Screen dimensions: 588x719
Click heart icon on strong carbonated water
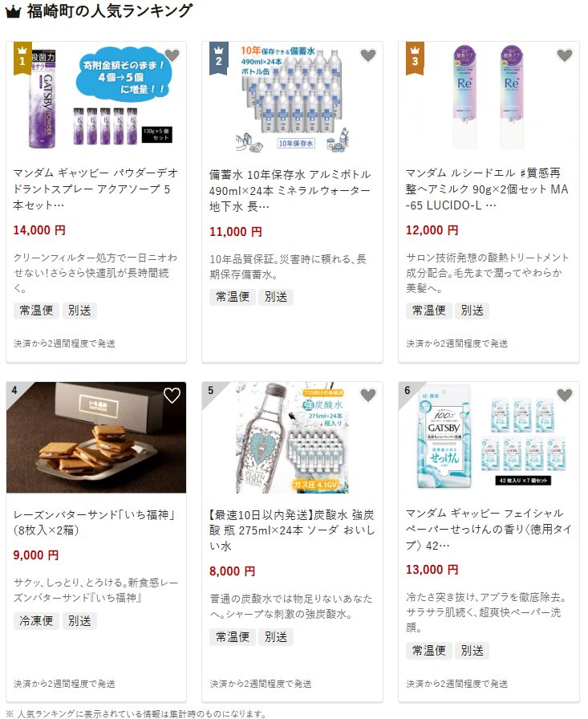coord(368,396)
